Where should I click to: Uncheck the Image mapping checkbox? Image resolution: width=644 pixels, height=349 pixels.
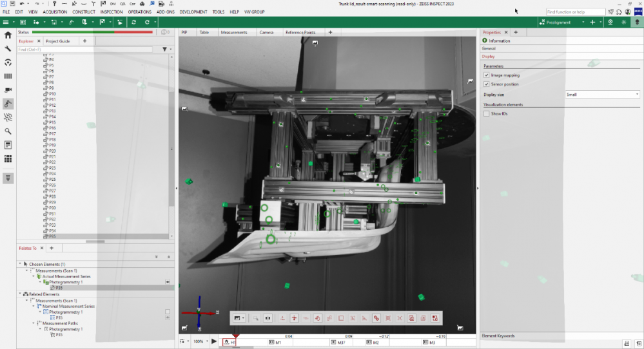pyautogui.click(x=486, y=75)
